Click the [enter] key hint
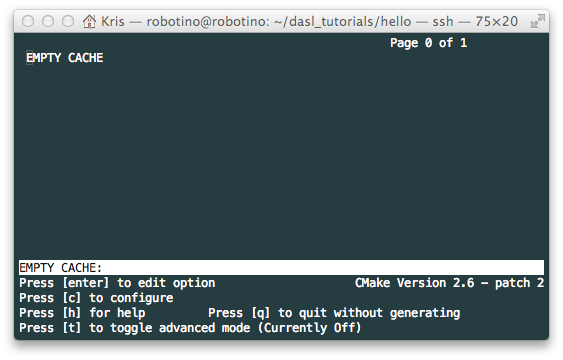 85,283
